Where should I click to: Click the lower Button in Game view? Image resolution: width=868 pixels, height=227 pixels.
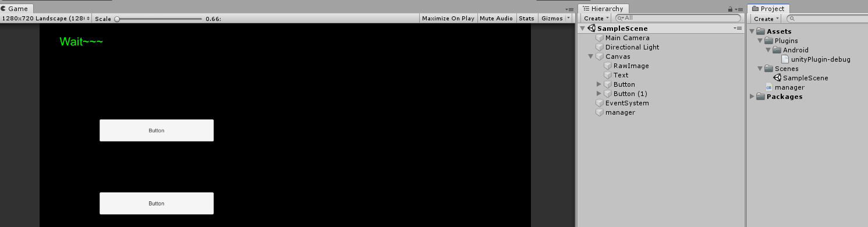click(x=157, y=203)
